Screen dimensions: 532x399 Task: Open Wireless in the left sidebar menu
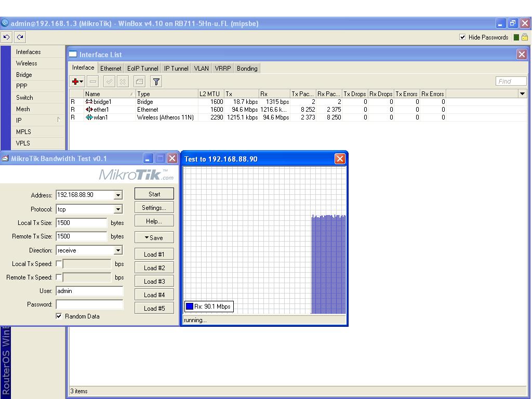(x=26, y=63)
